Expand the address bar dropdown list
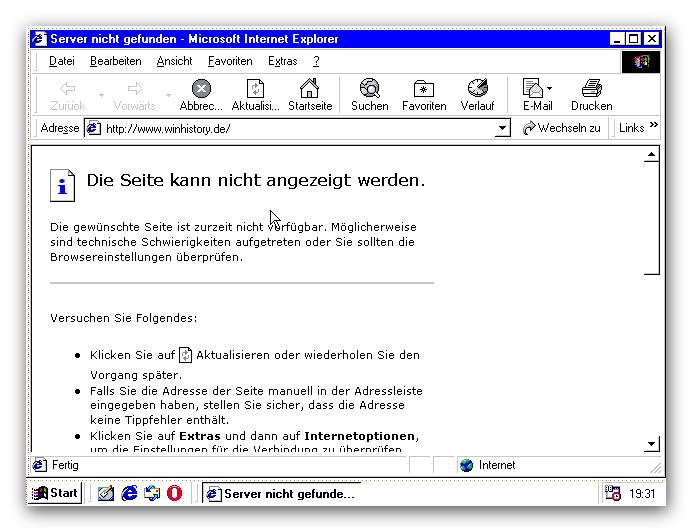Viewport: 692px width, 532px height. tap(502, 129)
